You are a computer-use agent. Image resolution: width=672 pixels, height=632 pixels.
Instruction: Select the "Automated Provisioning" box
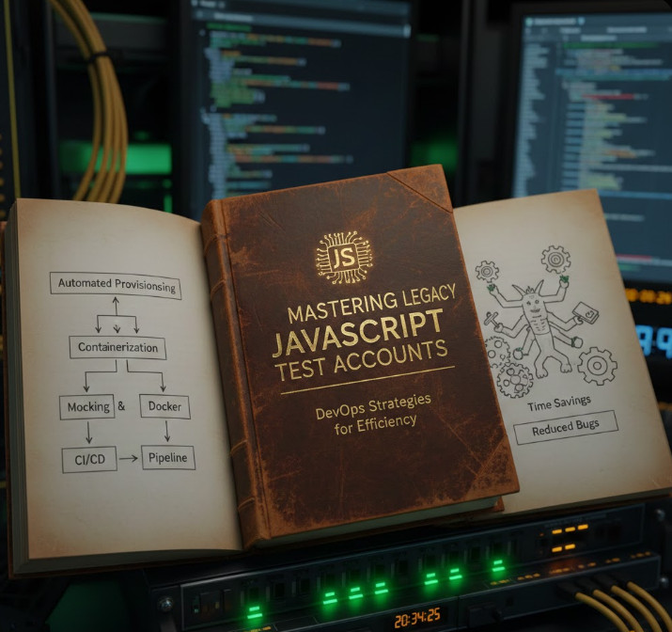tap(116, 286)
